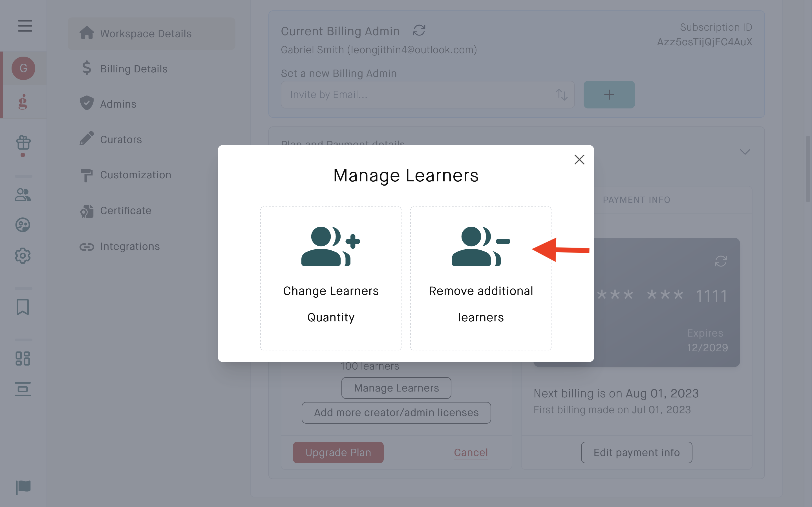Open the bookmark icon in sidebar

tap(23, 307)
